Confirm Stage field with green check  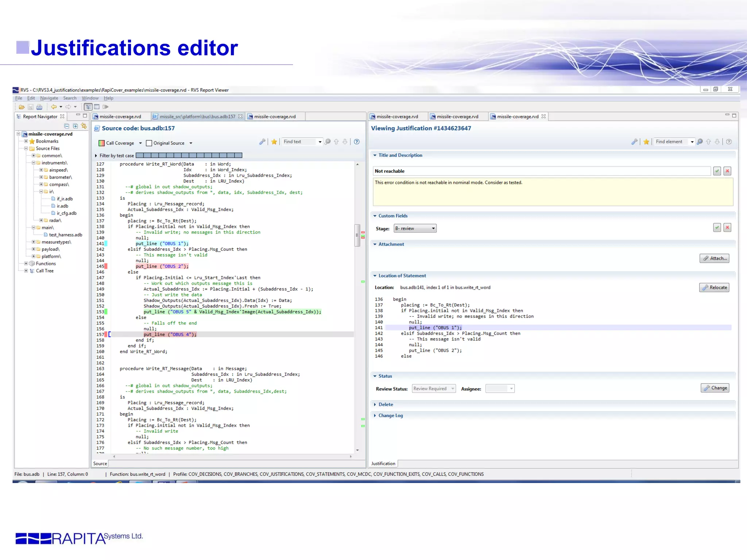pos(717,227)
